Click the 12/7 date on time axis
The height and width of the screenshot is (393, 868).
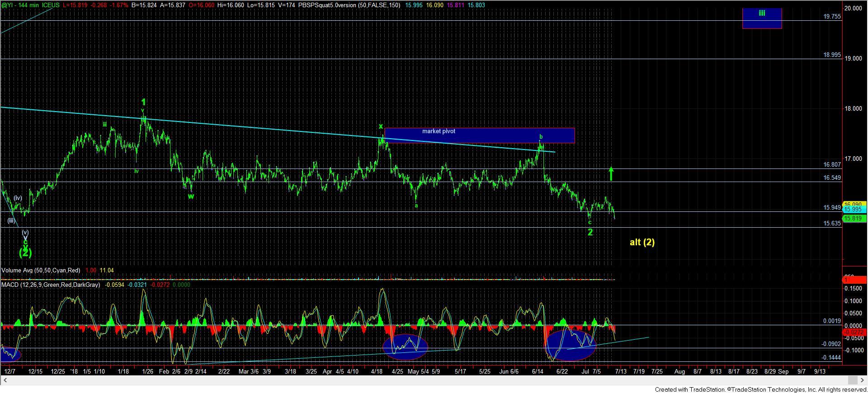9,371
